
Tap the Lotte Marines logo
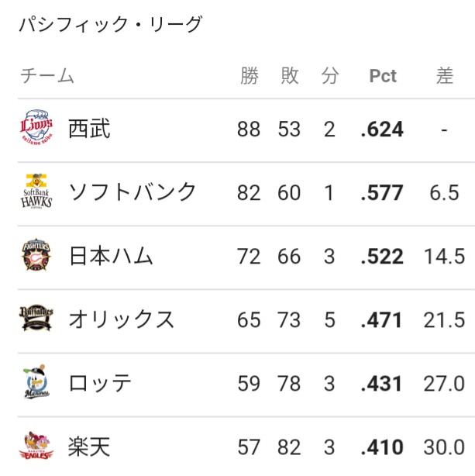tap(36, 381)
